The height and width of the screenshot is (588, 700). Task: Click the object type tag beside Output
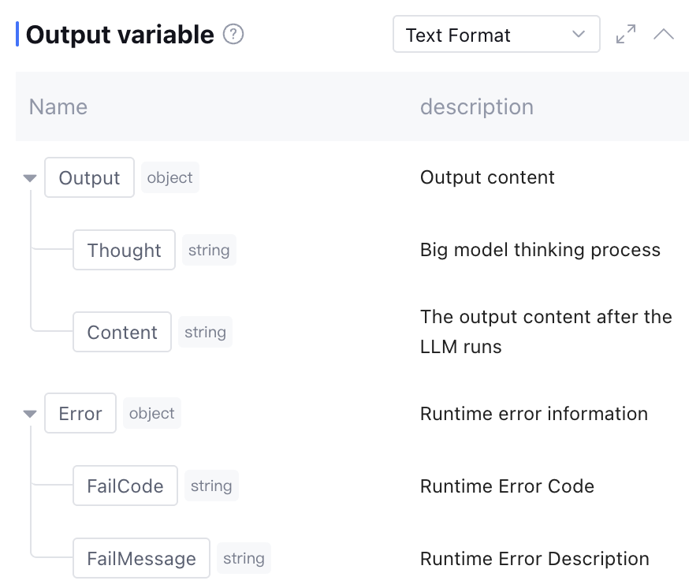(x=170, y=177)
